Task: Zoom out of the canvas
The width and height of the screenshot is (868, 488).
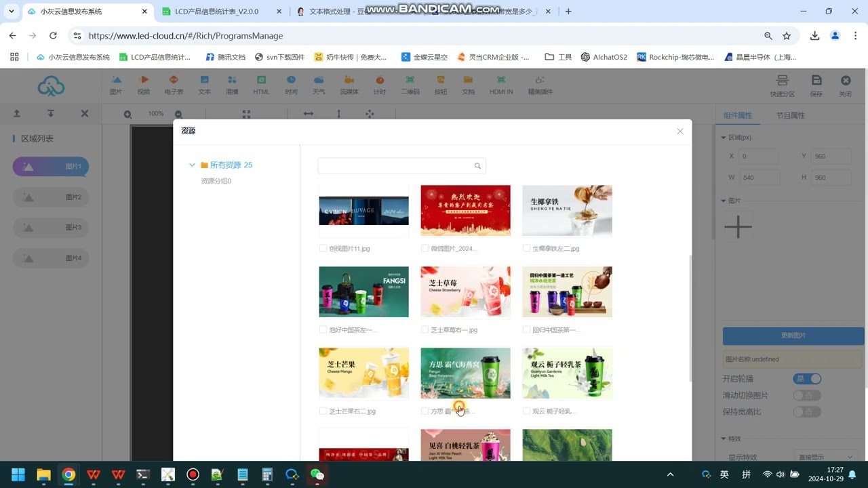Action: pyautogui.click(x=178, y=115)
